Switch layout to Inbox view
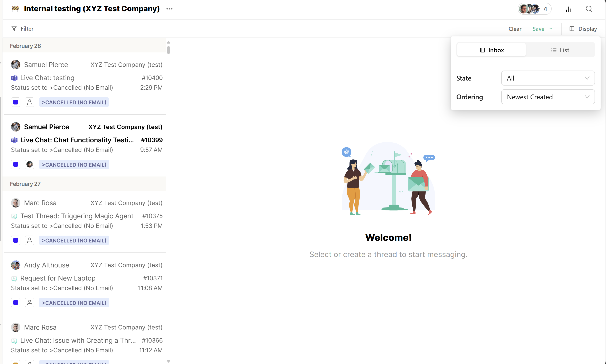 [x=492, y=50]
